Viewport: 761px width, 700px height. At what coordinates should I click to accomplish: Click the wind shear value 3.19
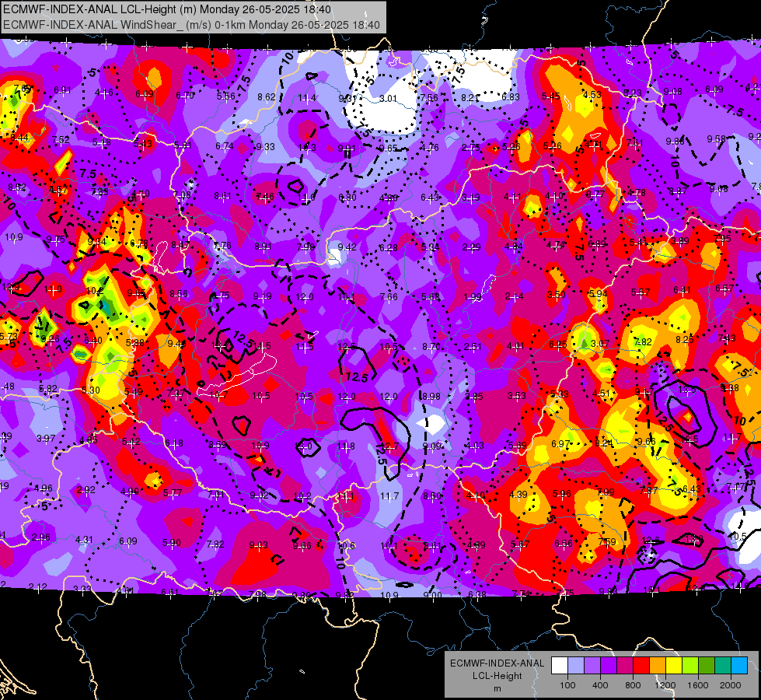coord(471,198)
